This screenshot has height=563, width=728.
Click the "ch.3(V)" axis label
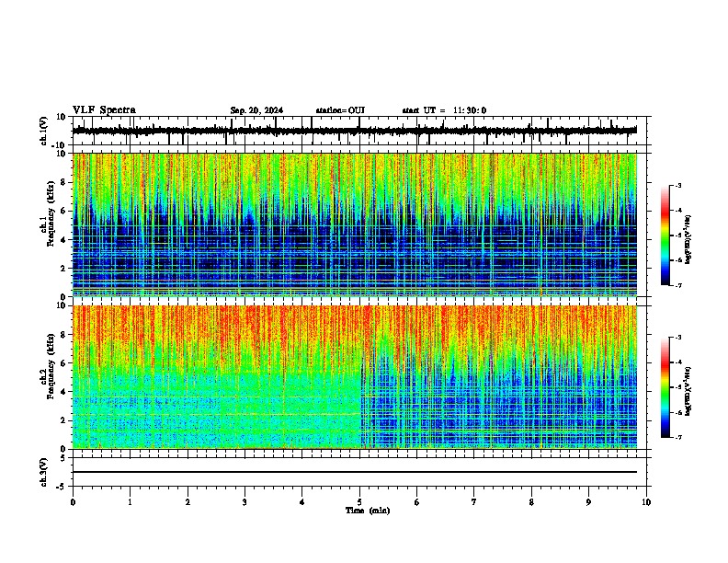tap(44, 473)
